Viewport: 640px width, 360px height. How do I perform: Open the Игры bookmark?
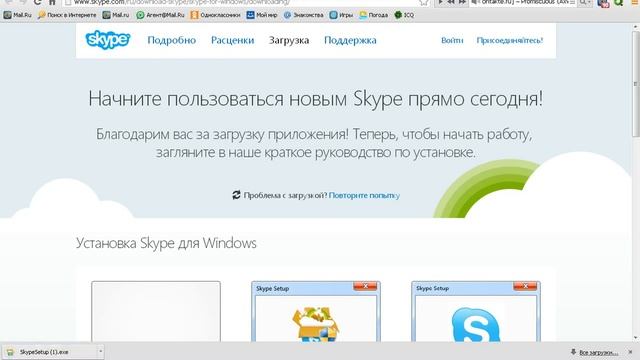341,15
